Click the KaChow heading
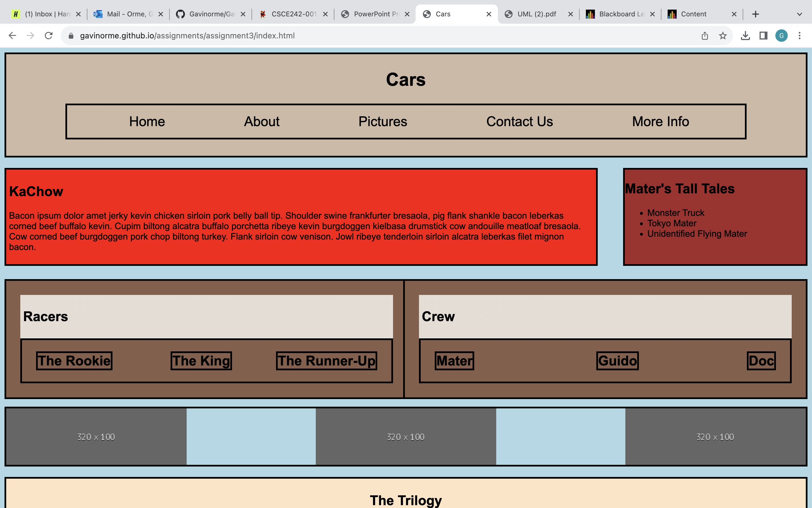 36,192
